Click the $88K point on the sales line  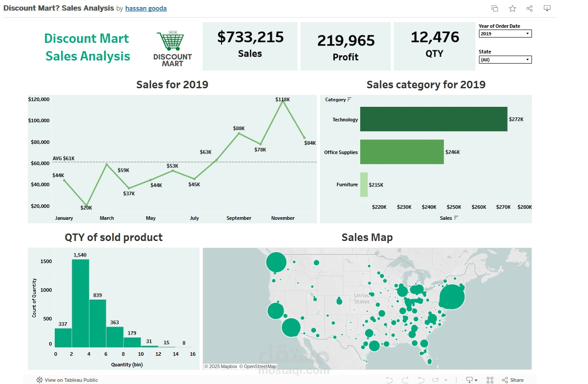pyautogui.click(x=239, y=133)
